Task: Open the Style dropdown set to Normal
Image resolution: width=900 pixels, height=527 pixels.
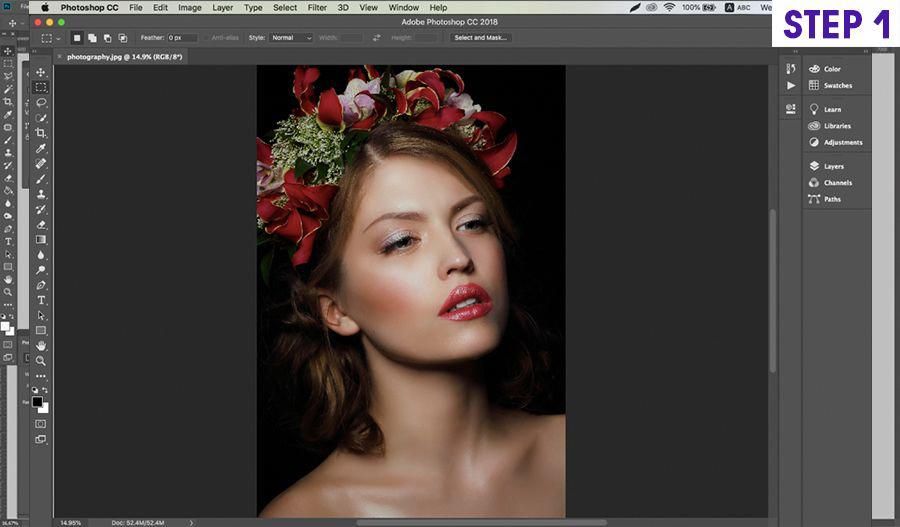Action: 291,38
